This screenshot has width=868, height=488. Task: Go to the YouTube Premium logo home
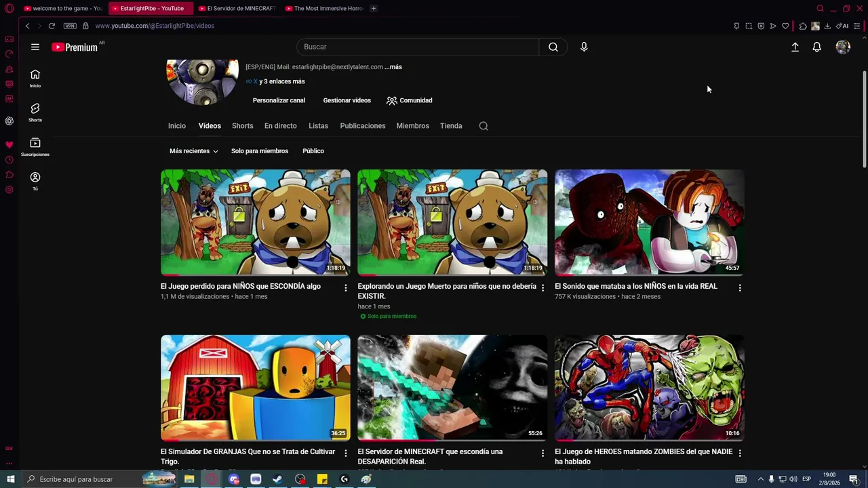75,47
